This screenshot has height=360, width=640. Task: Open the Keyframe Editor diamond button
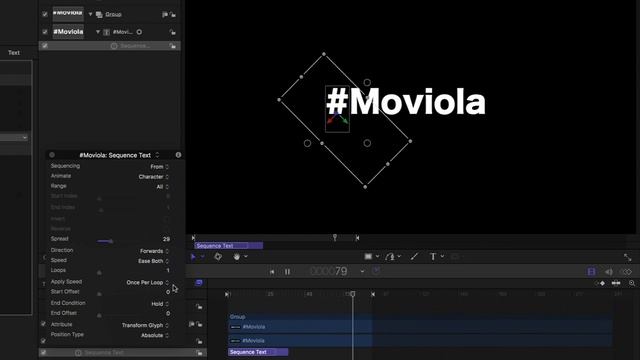[x=626, y=272]
